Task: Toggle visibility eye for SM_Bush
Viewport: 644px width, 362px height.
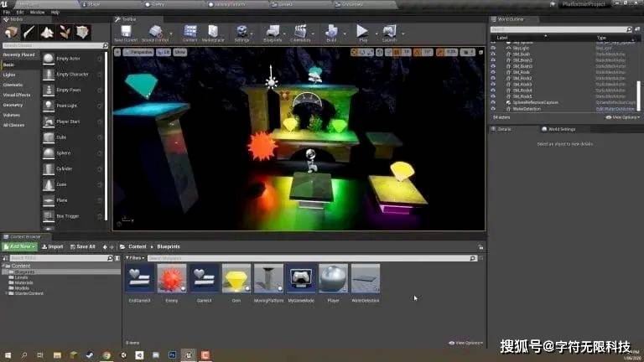Action: (493, 54)
